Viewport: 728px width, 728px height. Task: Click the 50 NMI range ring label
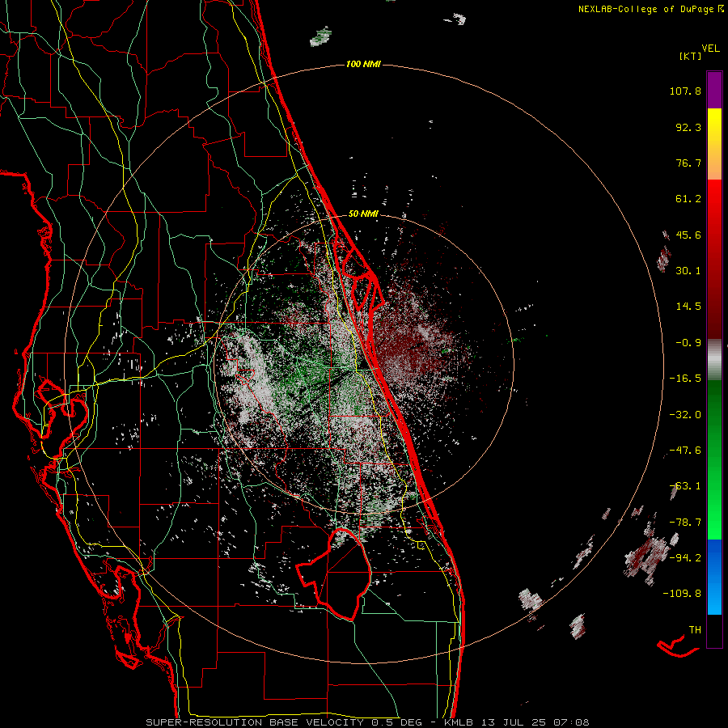(x=363, y=214)
